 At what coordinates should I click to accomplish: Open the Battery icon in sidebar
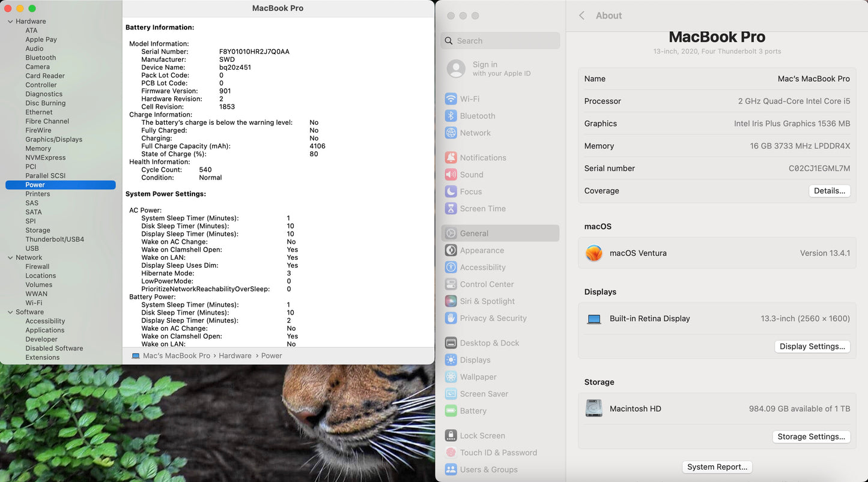[x=451, y=411]
